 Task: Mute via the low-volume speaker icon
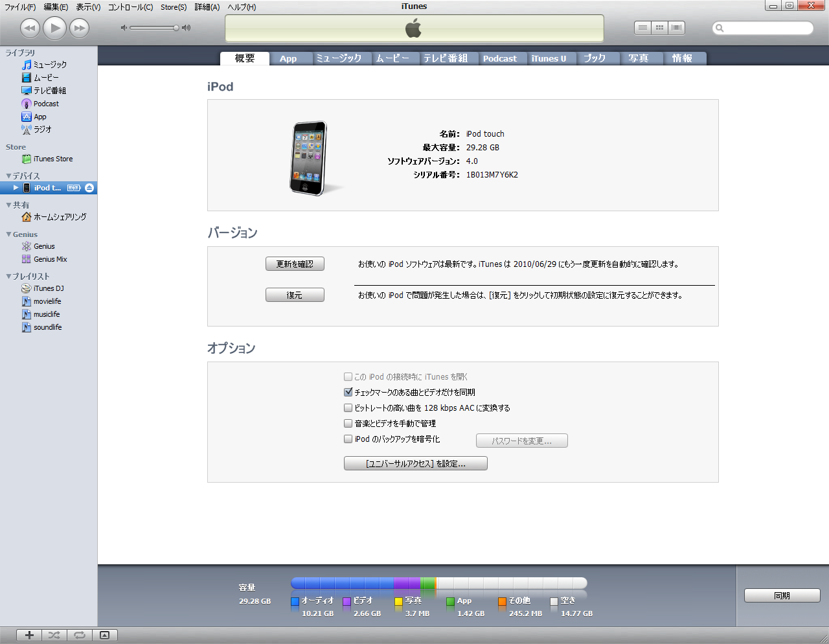[x=124, y=28]
